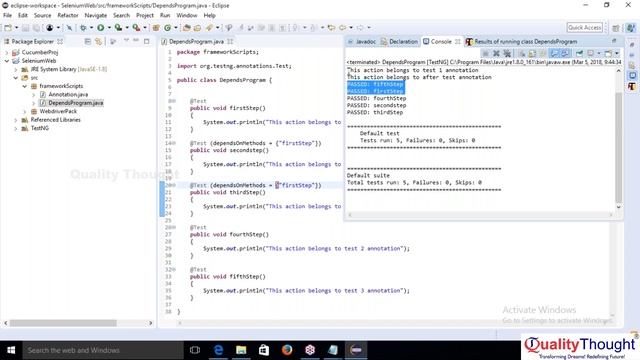Open the Refactor menu
This screenshot has width=640, height=360.
[x=68, y=15]
